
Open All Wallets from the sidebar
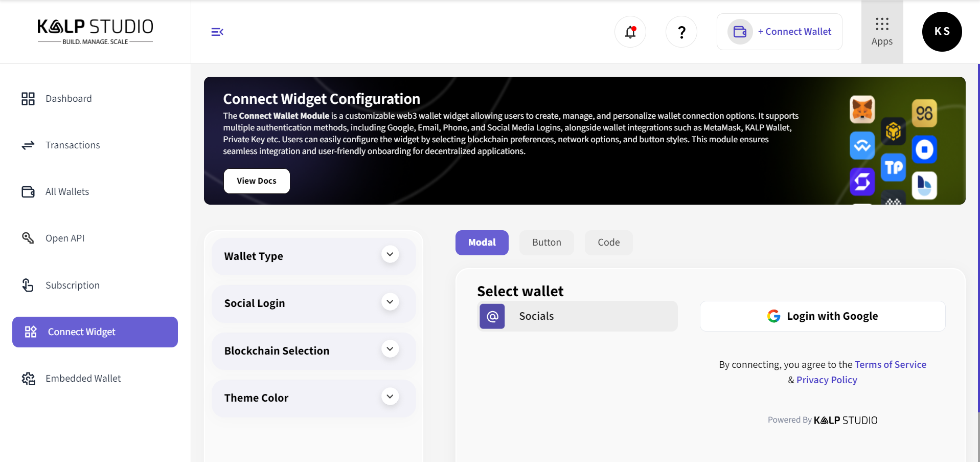click(67, 192)
